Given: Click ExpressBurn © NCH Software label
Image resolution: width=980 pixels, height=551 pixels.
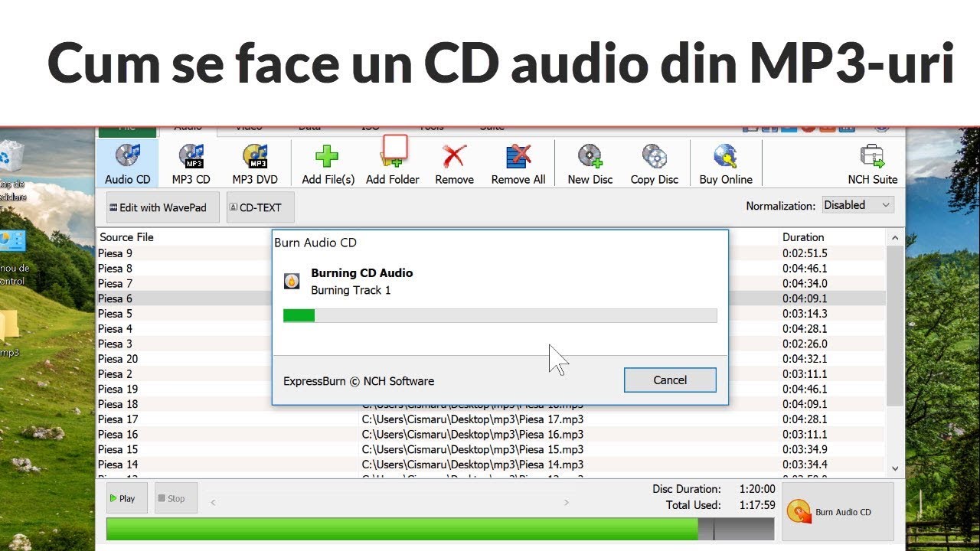Looking at the screenshot, I should click(358, 381).
